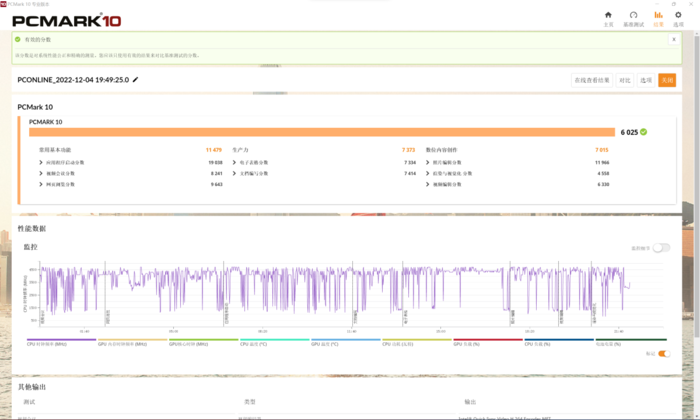Select the GPU memory clock frequency legend
The image size is (700, 420).
pyautogui.click(x=132, y=342)
